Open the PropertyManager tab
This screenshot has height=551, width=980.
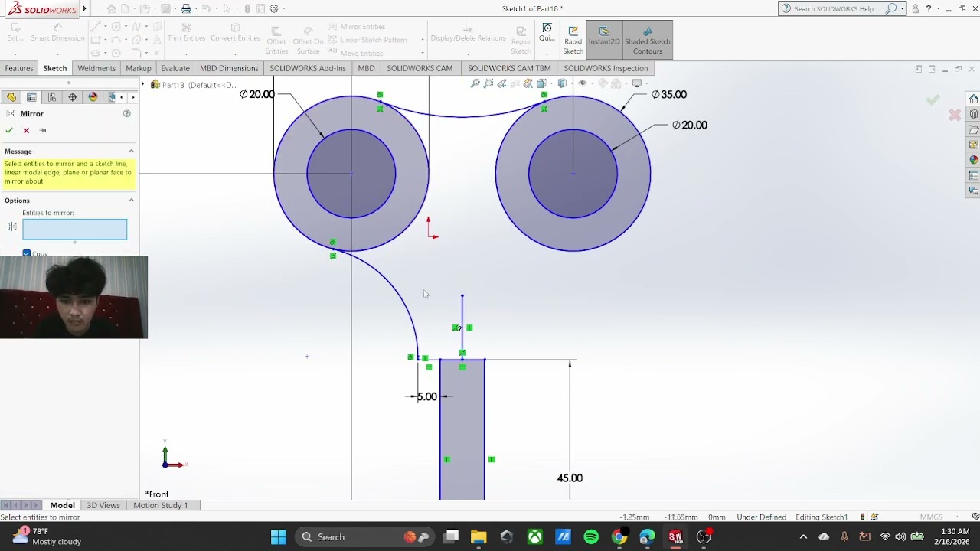(x=31, y=97)
